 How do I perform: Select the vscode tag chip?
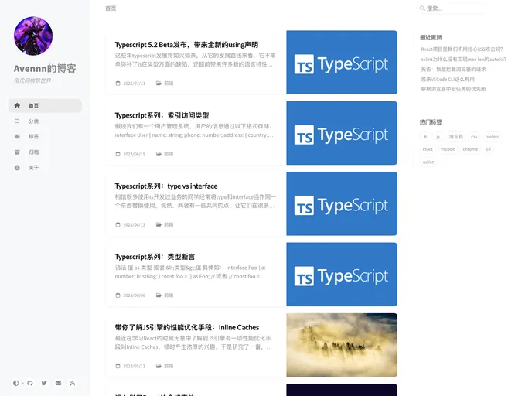(448, 149)
